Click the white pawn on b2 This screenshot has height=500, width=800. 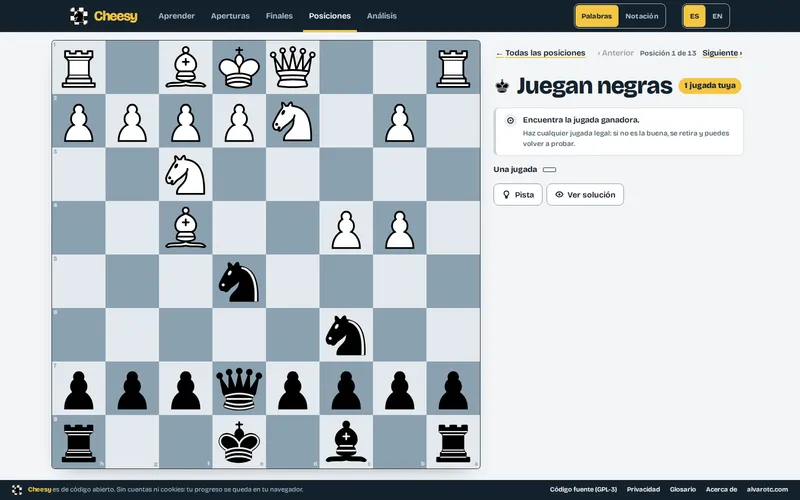[x=399, y=121]
